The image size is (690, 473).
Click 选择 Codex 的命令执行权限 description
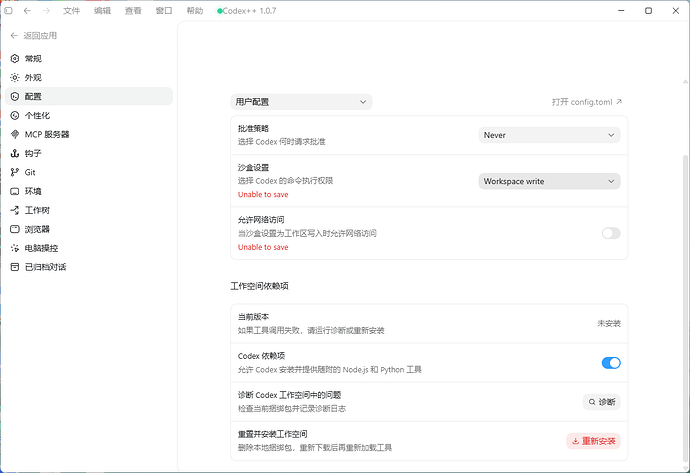(x=286, y=181)
